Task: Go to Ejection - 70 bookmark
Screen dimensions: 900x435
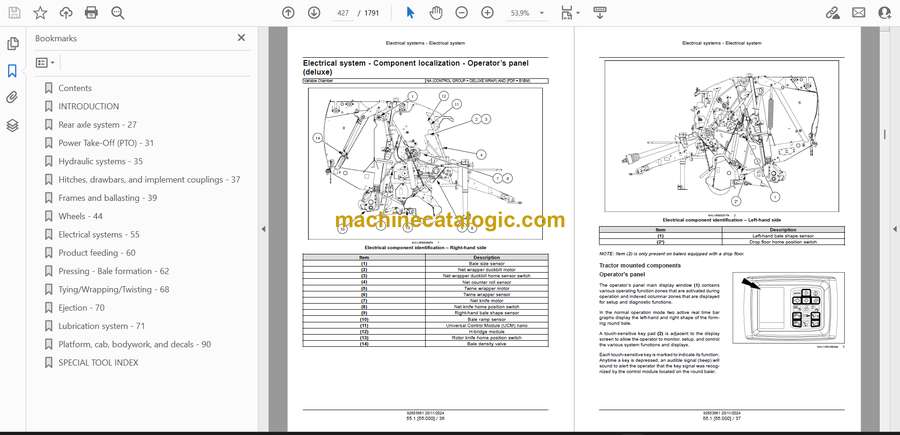Action: click(x=82, y=308)
